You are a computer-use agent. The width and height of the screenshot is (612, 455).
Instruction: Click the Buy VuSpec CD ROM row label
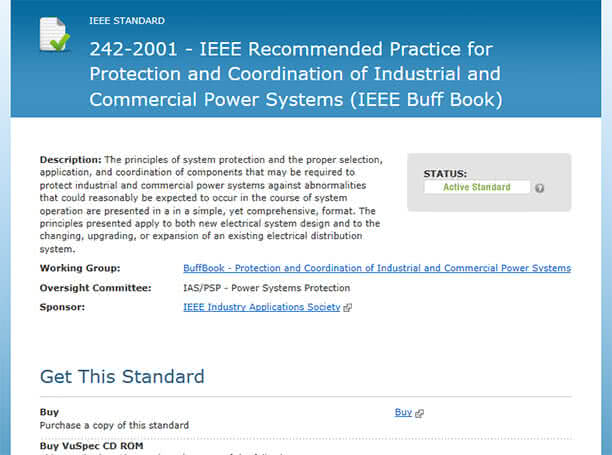pos(91,446)
